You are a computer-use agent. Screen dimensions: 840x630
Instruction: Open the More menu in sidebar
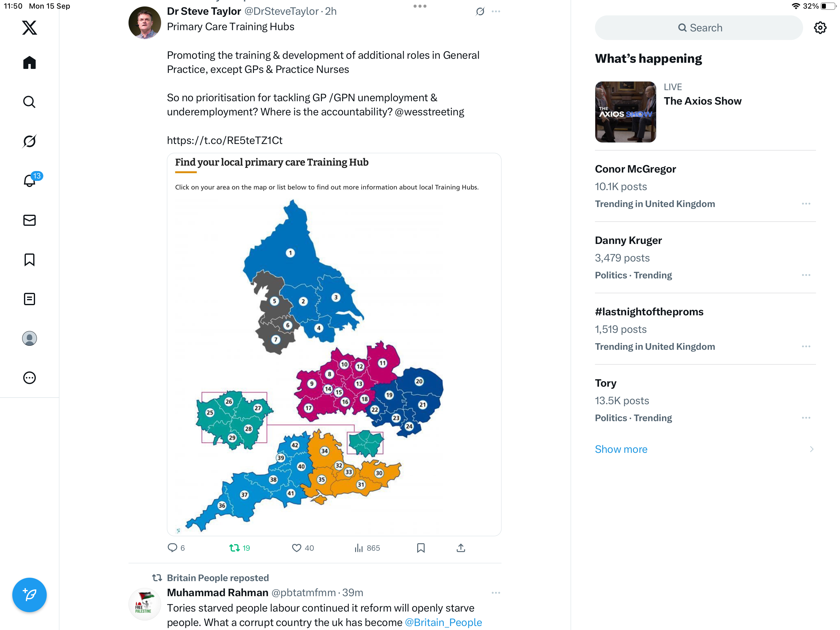pos(29,378)
